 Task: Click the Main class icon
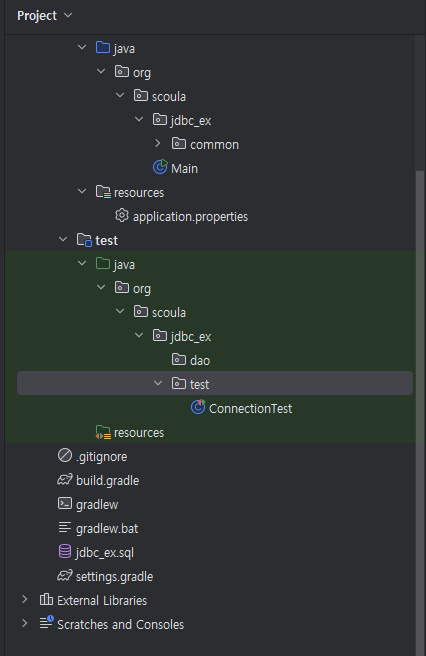coord(160,168)
